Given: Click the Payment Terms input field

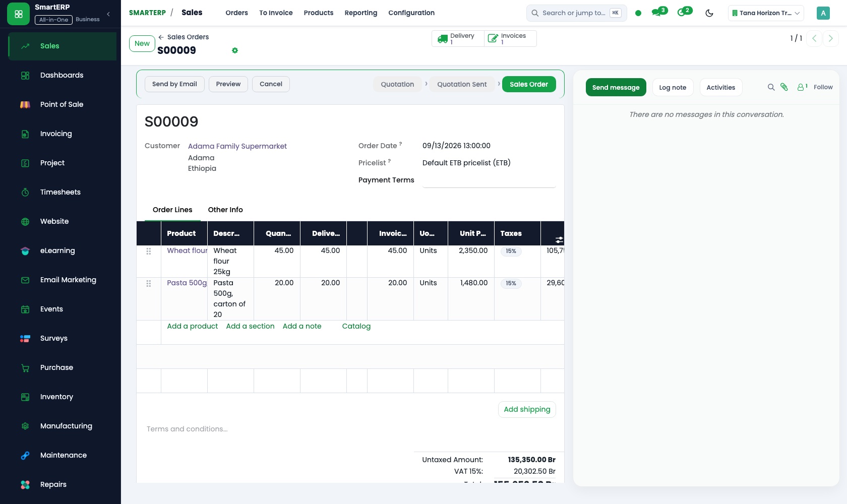Looking at the screenshot, I should click(489, 180).
